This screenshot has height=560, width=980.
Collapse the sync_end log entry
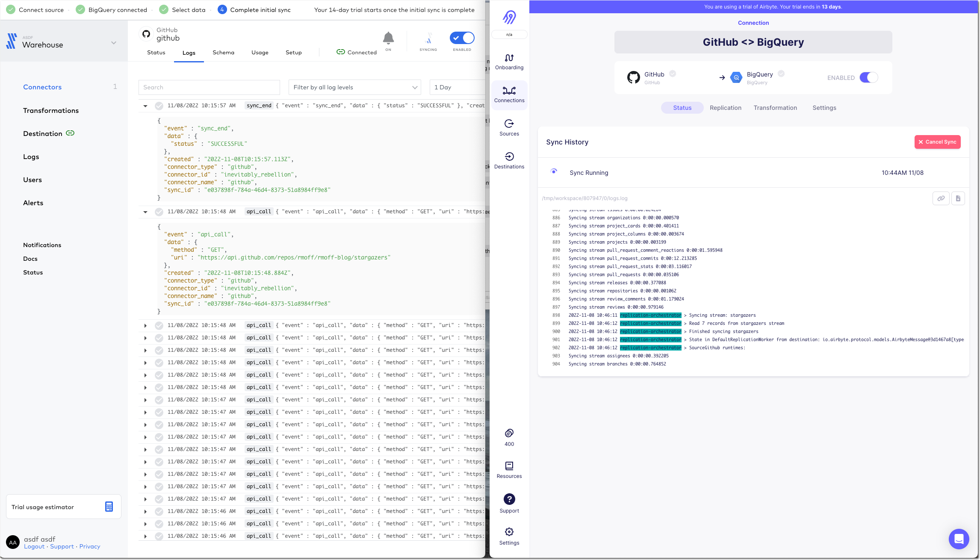point(145,106)
